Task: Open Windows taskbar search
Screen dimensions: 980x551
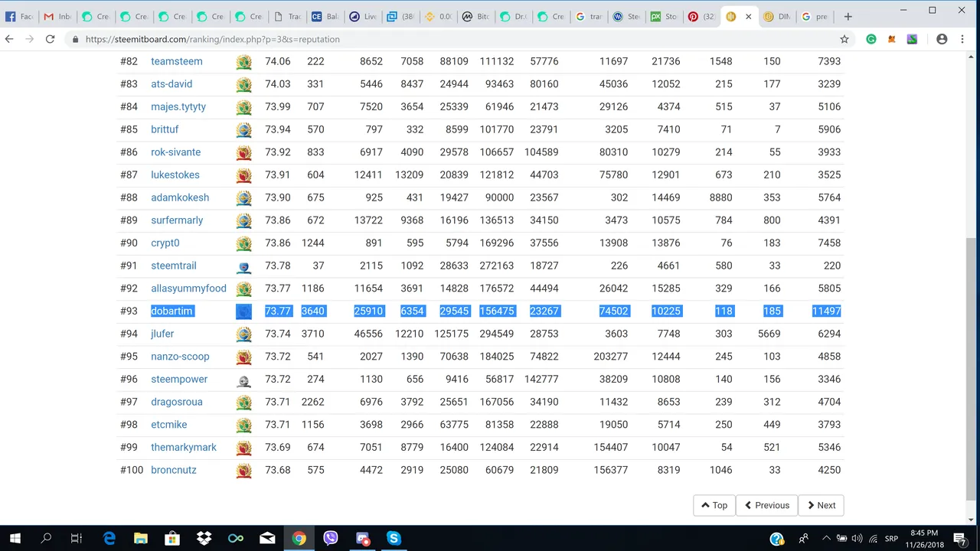Action: click(46, 538)
